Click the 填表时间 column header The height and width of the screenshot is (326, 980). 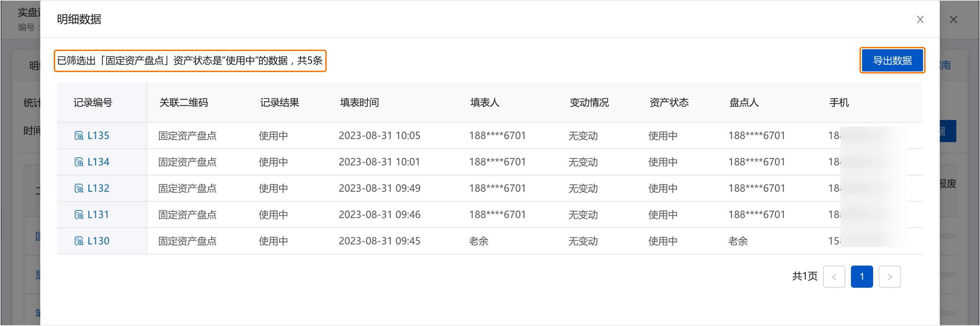(359, 102)
